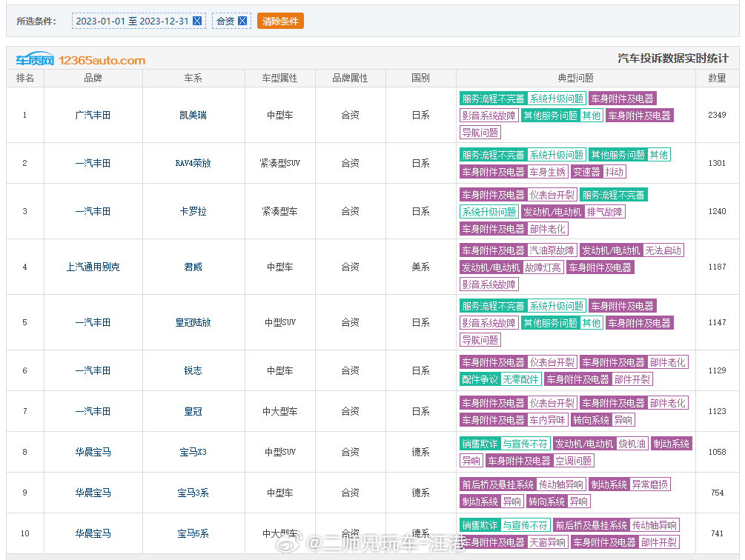This screenshot has width=745, height=560.
Task: Click 一汽丰田 brand in the 皇冠陆放 row
Action: click(93, 322)
